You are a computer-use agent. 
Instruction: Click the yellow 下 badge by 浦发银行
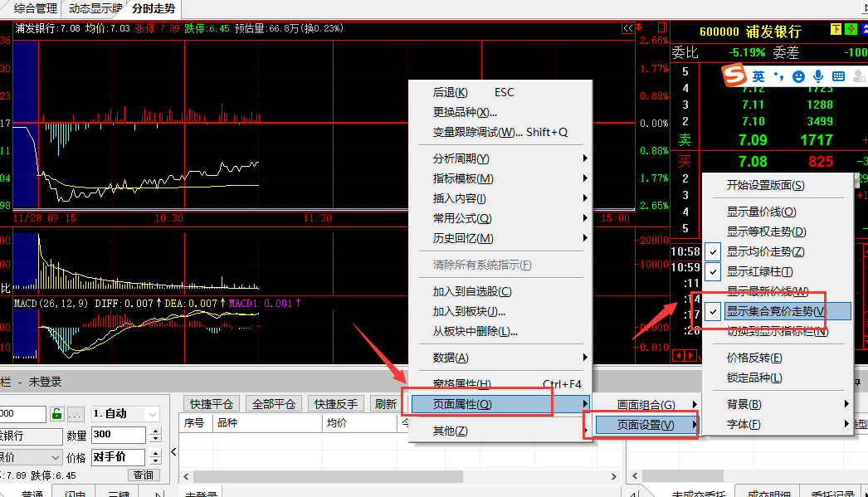coord(836,29)
